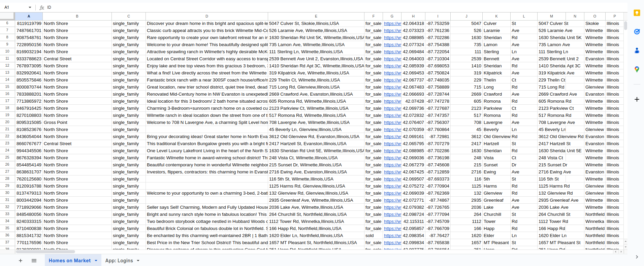Select the Winnetka city cell
Image resolution: width=644 pixels, height=266 pixels.
tap(594, 222)
